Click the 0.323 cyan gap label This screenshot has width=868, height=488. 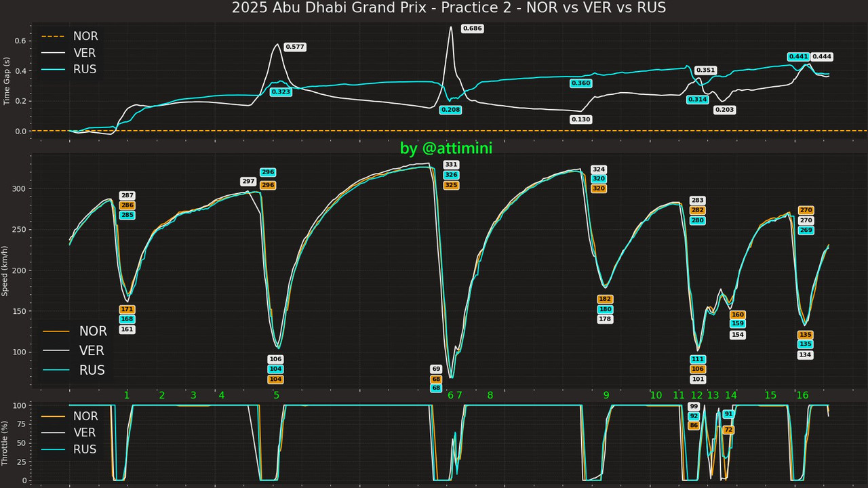click(281, 91)
